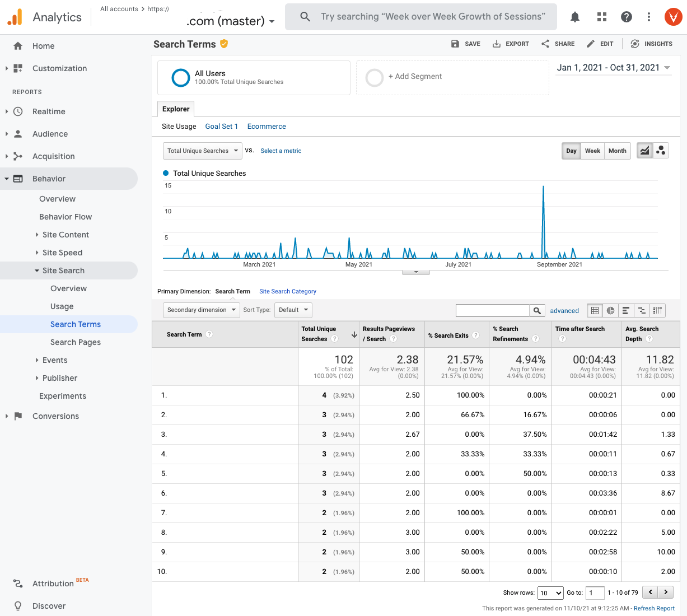Open Google Analytics notifications bell

pyautogui.click(x=574, y=16)
